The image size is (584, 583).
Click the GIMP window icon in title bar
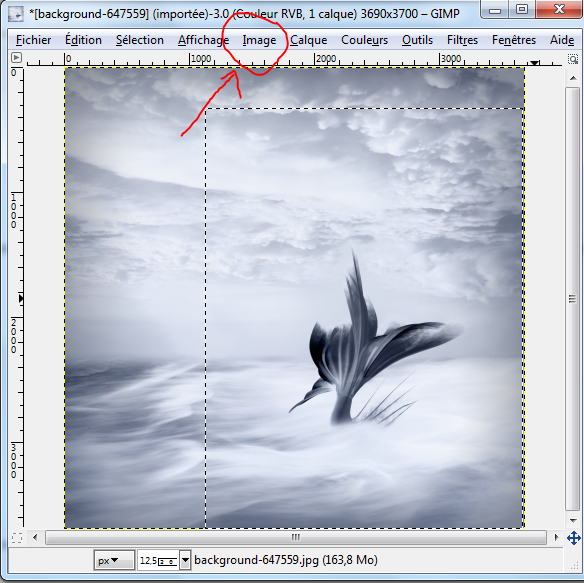coord(16,14)
